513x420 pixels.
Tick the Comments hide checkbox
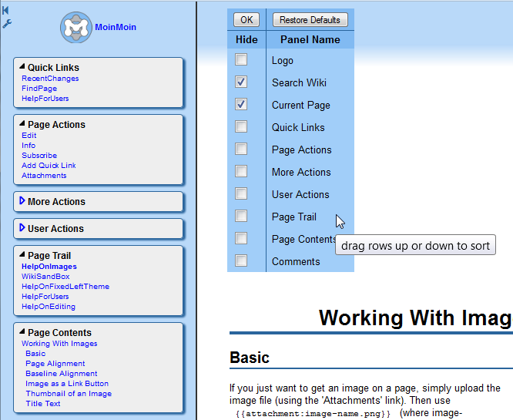pyautogui.click(x=241, y=261)
